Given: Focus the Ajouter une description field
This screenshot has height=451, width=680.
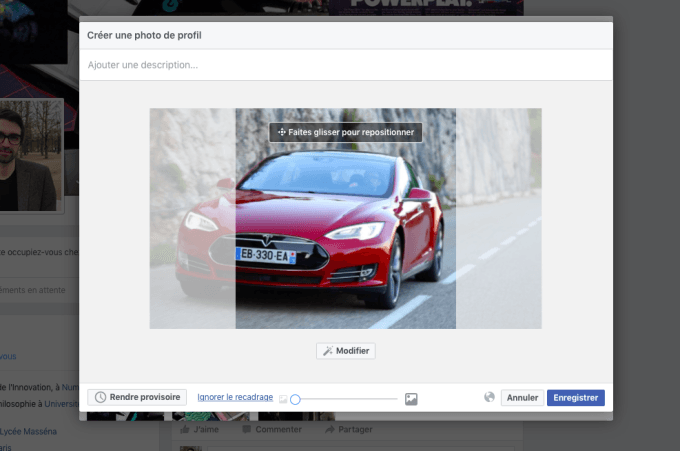Looking at the screenshot, I should tap(345, 65).
